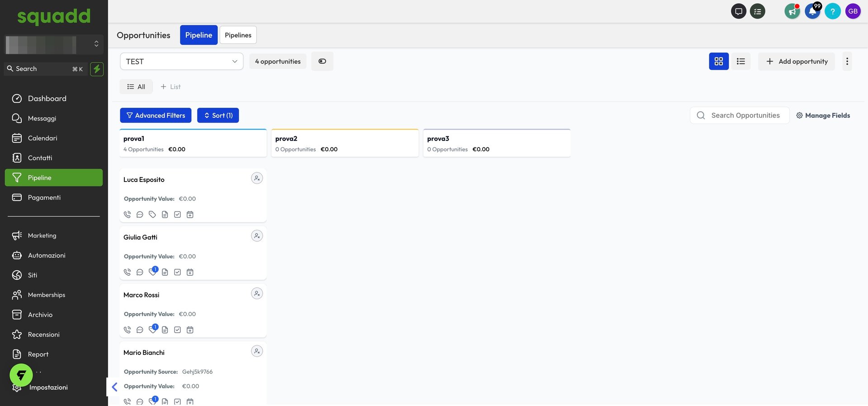Viewport: 868px width, 406px height.
Task: Click the notes icon on Marco Rossi card
Action: pos(165,330)
